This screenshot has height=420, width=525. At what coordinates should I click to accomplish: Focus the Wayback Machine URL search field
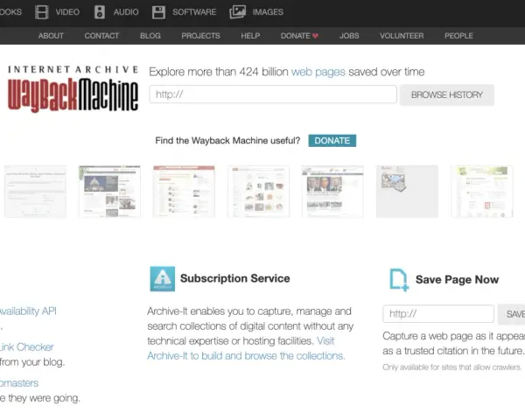273,94
